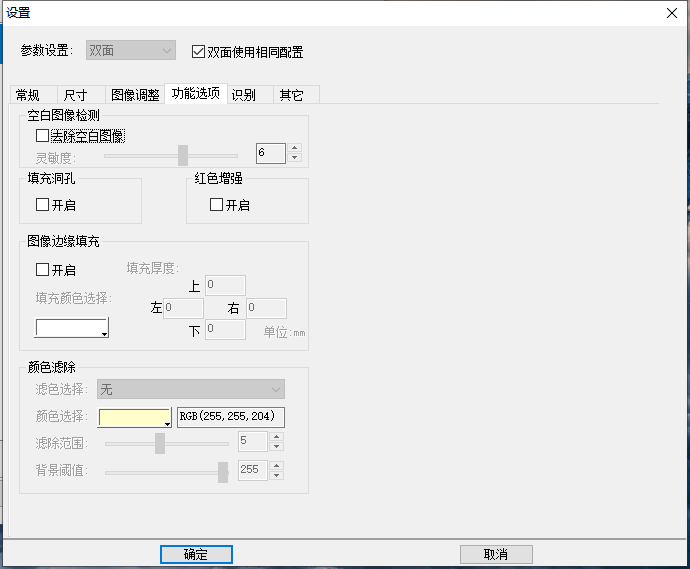Decrease 灵敏度 with the down arrow
Image resolution: width=690 pixels, height=569 pixels.
tap(294, 158)
